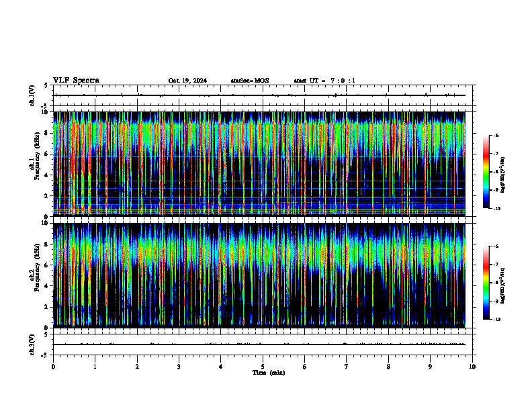This screenshot has width=532, height=411.
Task: Click the time axis tick label "5"
Action: point(263,367)
